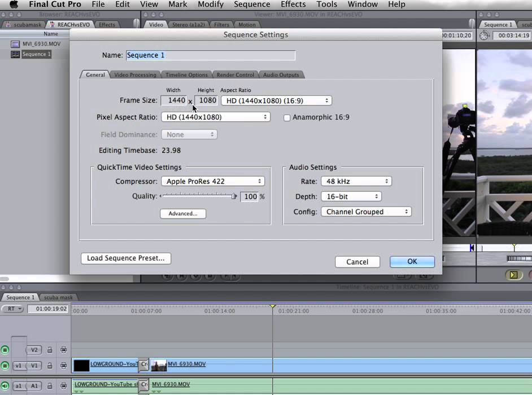Screen dimensions: 532x395
Task: Open the Apple menu
Action: tap(14, 5)
